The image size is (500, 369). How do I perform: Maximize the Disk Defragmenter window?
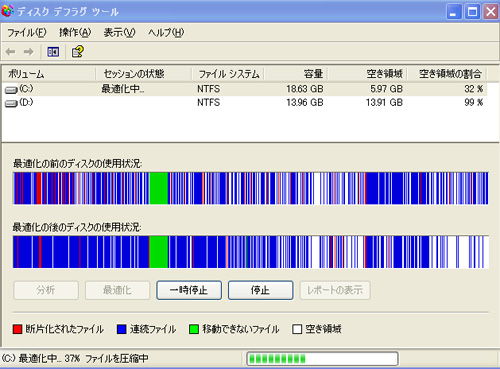tap(472, 12)
